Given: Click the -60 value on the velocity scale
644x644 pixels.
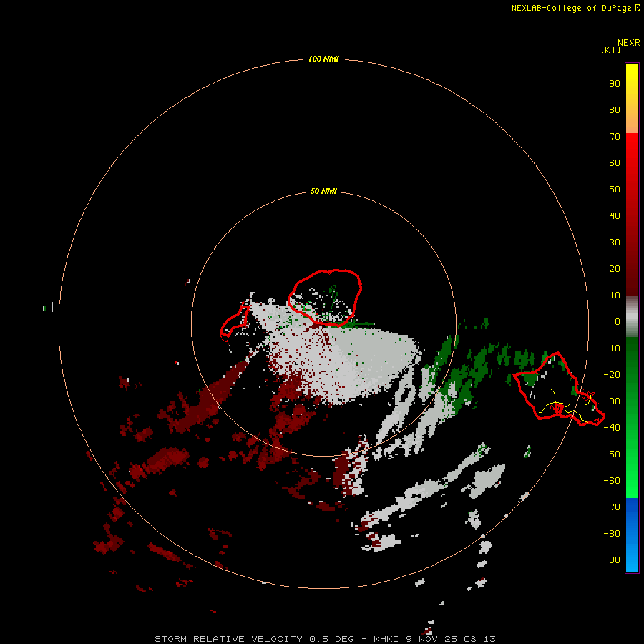Looking at the screenshot, I should click(612, 481).
